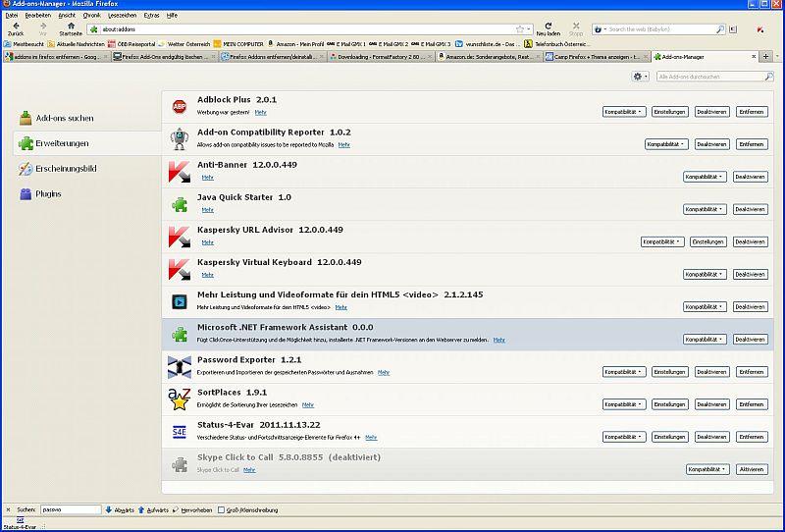Open the Lesezeichen menu
This screenshot has width=785, height=532.
120,16
